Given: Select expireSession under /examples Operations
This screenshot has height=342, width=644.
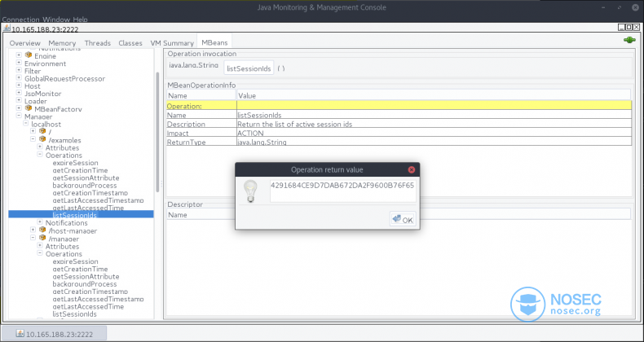Looking at the screenshot, I should point(75,163).
